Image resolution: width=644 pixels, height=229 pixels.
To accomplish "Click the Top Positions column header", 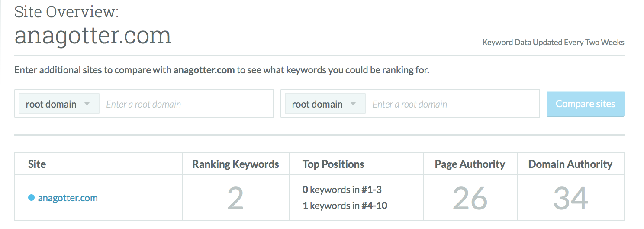I will [333, 164].
